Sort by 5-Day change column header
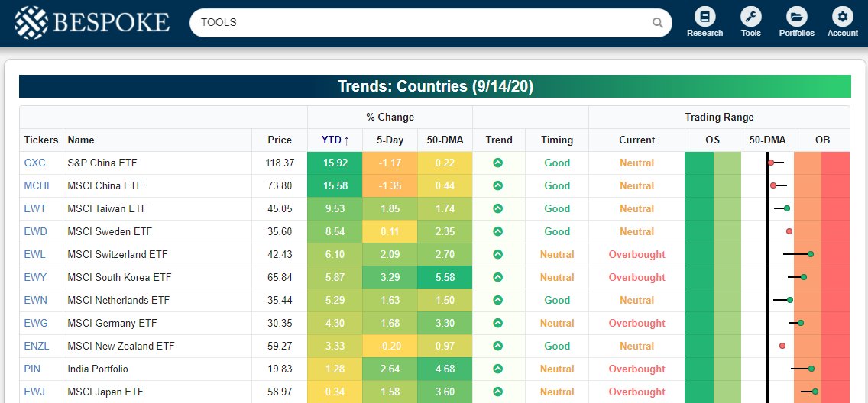 tap(390, 140)
